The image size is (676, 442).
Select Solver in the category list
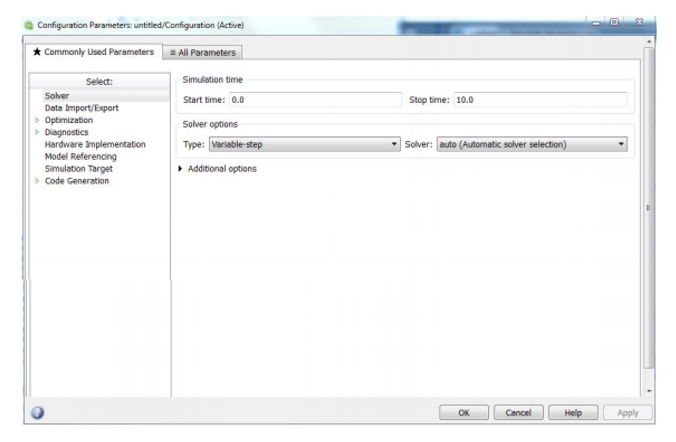tap(57, 96)
